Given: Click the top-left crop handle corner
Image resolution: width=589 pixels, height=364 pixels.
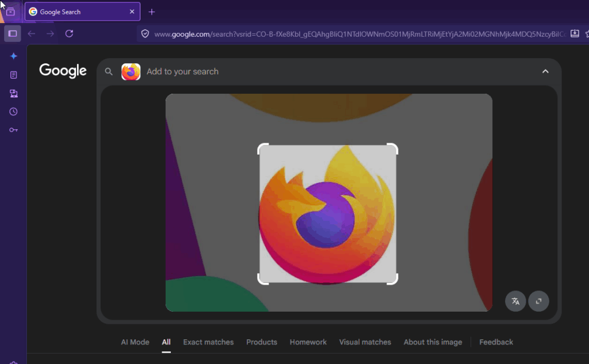Looking at the screenshot, I should pos(262,148).
